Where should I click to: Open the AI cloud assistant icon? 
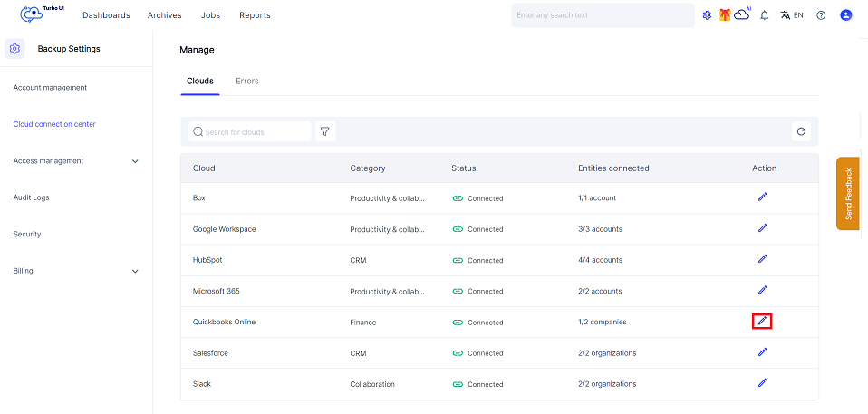point(742,14)
